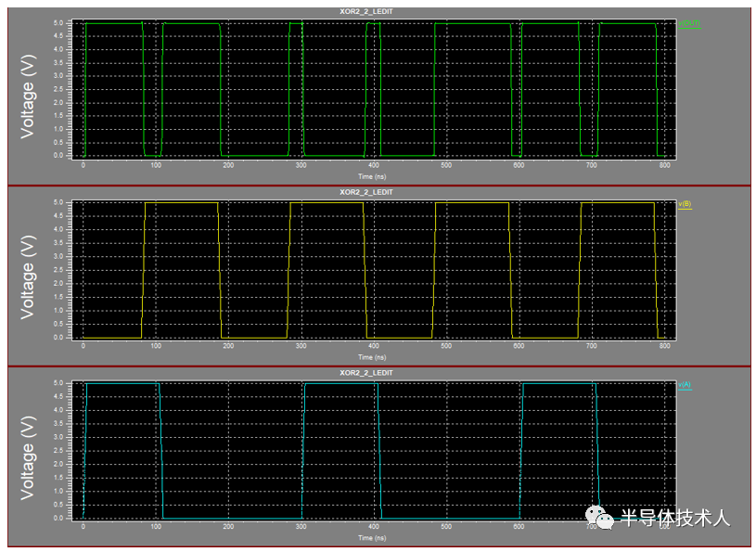Click the bottom chart title XOR2_2_LEDIT
This screenshot has height=552, width=756.
point(366,373)
